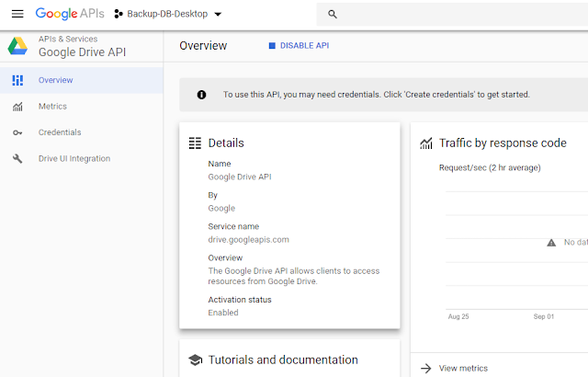Click the Credentials key icon
Viewport: 588px width, 377px height.
pos(17,132)
